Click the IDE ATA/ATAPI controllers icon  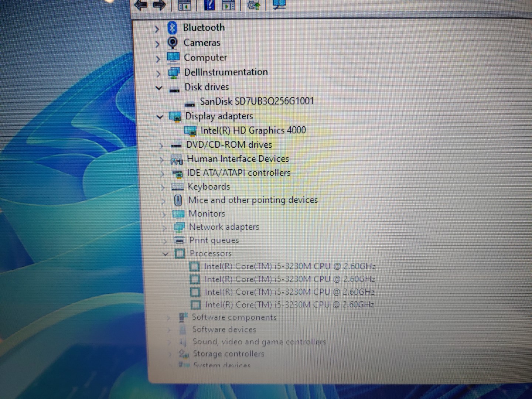click(x=177, y=173)
